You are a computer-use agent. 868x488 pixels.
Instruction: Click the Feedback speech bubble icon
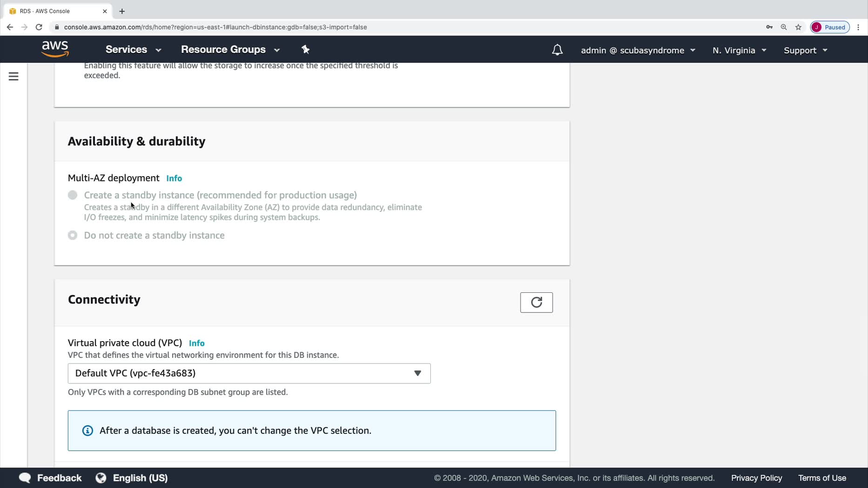[25, 478]
